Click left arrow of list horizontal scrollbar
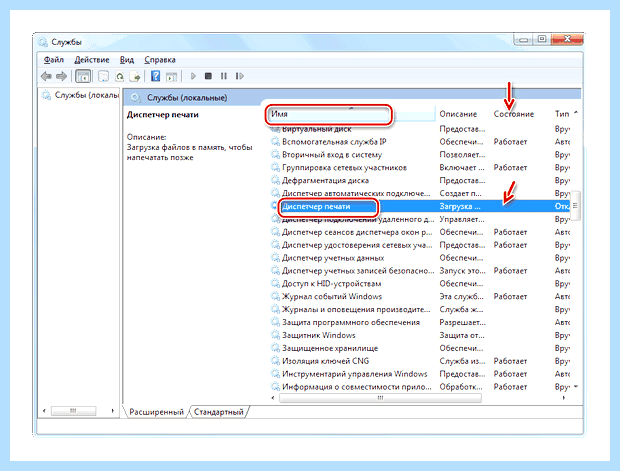This screenshot has width=620, height=471. pyautogui.click(x=273, y=398)
